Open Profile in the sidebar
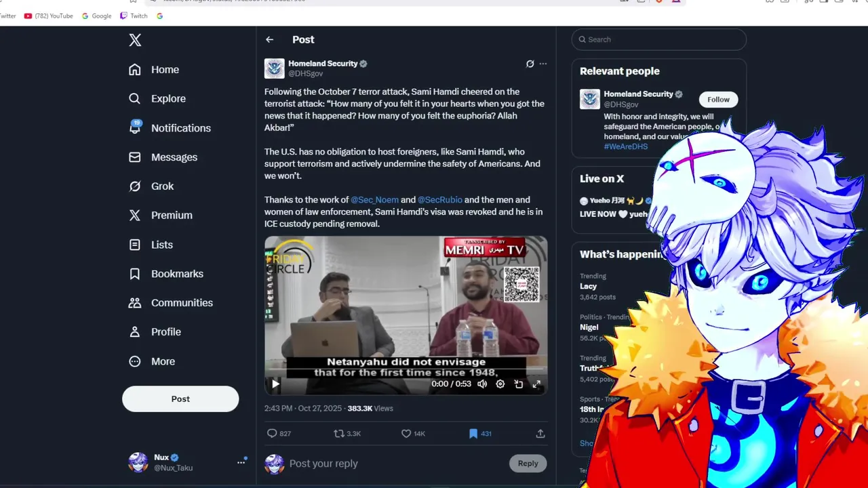The image size is (868, 488). [x=155, y=332]
